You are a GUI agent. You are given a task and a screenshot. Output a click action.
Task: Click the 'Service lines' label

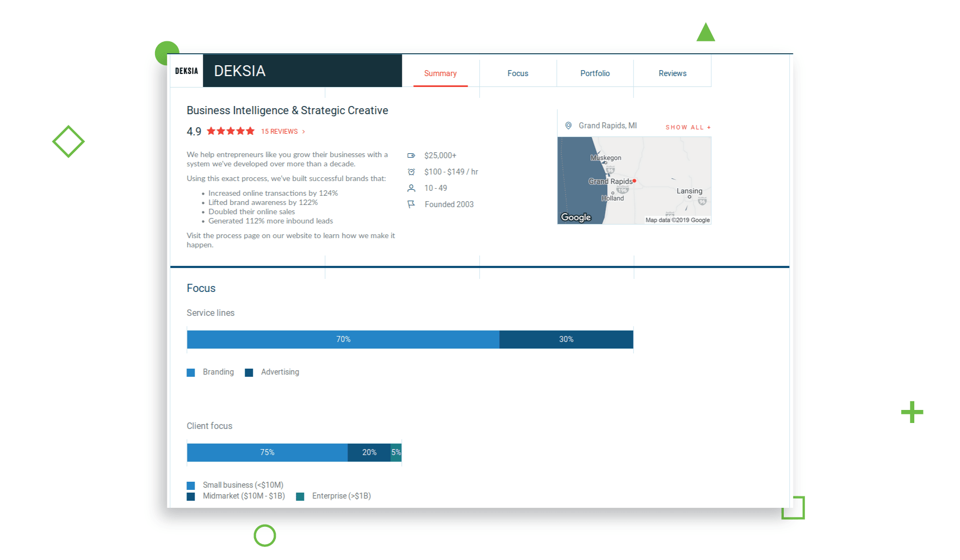click(210, 313)
